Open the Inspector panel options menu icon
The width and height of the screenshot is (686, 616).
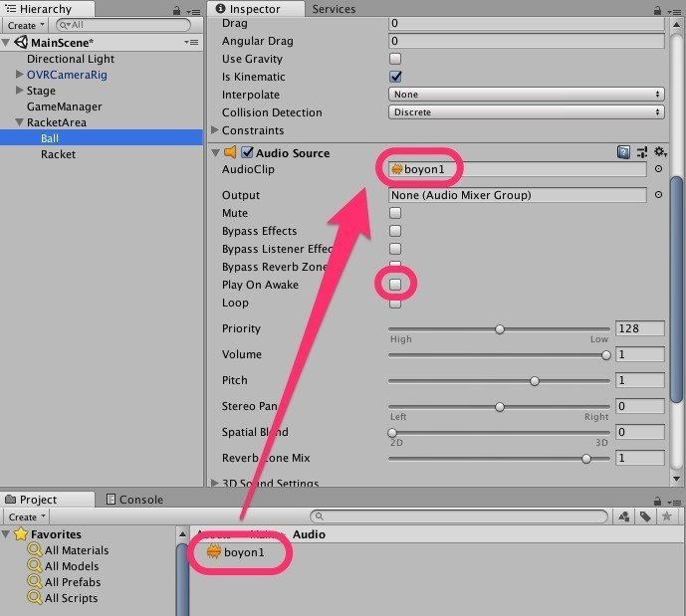(x=675, y=11)
